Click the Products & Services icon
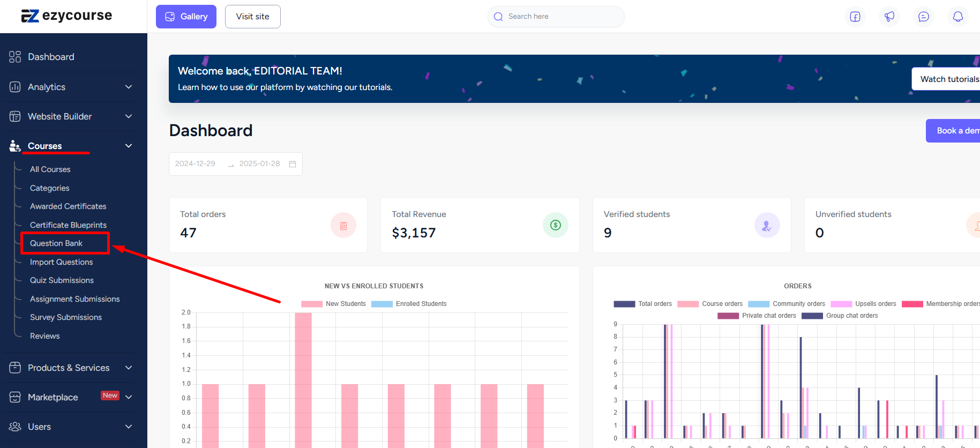The height and width of the screenshot is (448, 980). 15,368
